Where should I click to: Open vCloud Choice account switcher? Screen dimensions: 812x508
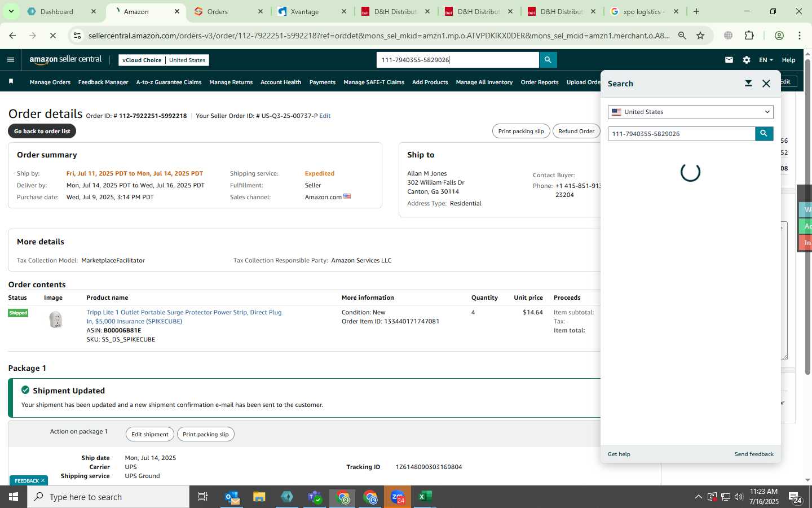click(164, 60)
